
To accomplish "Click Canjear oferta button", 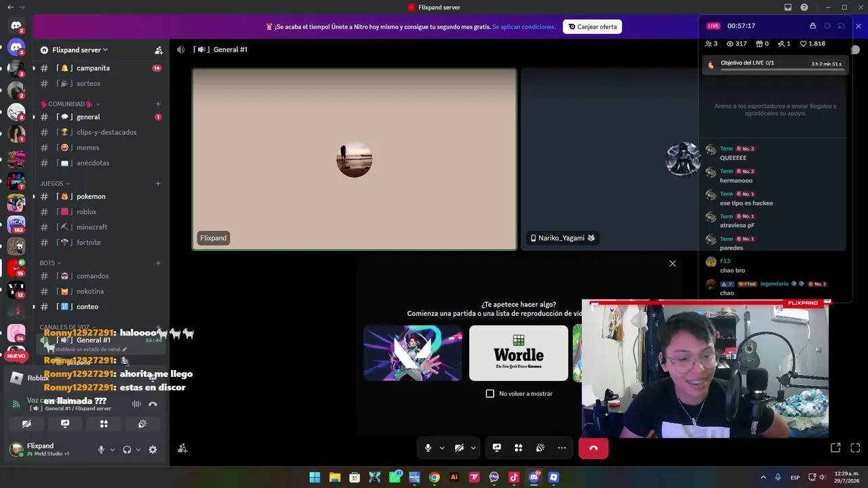I will [593, 27].
